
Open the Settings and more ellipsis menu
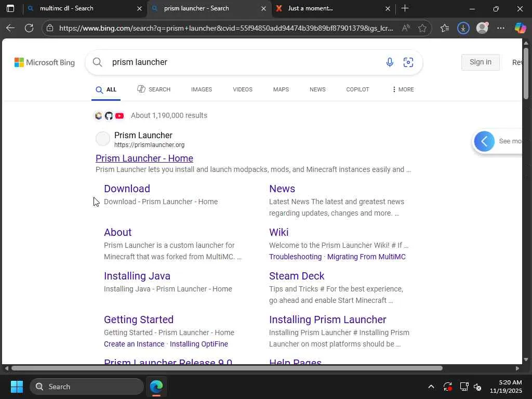coord(501,28)
